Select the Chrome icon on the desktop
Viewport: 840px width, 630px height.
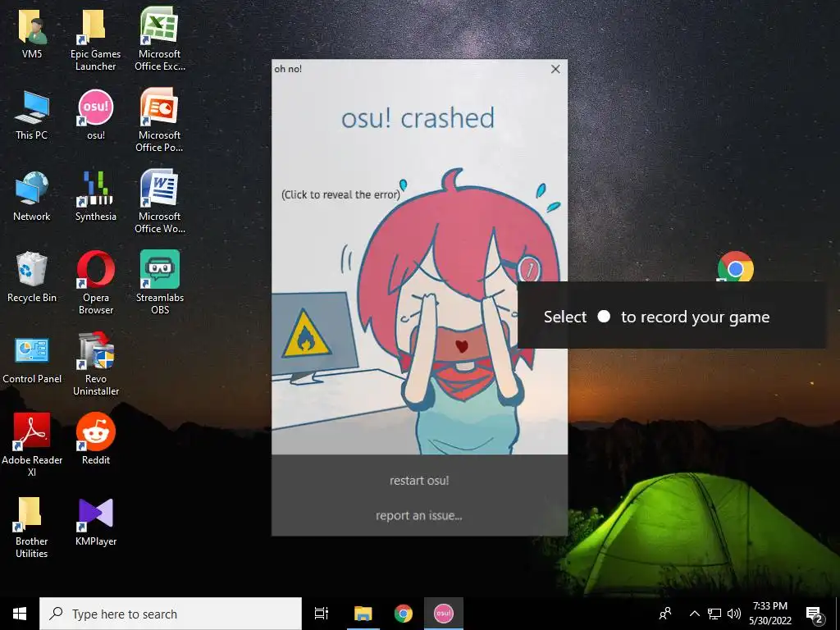736,267
